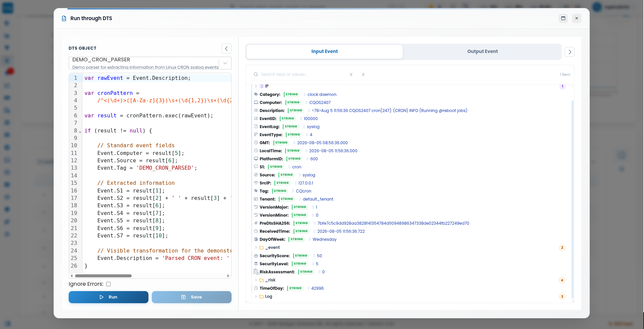
Task: Expand the IP tree node
Action: [x=256, y=86]
